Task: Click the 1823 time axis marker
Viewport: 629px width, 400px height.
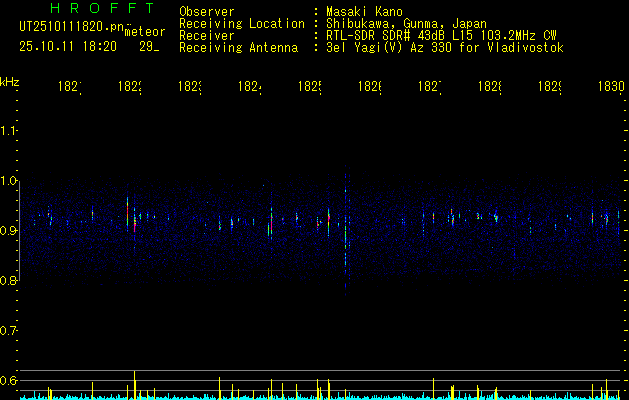Action: click(x=189, y=86)
